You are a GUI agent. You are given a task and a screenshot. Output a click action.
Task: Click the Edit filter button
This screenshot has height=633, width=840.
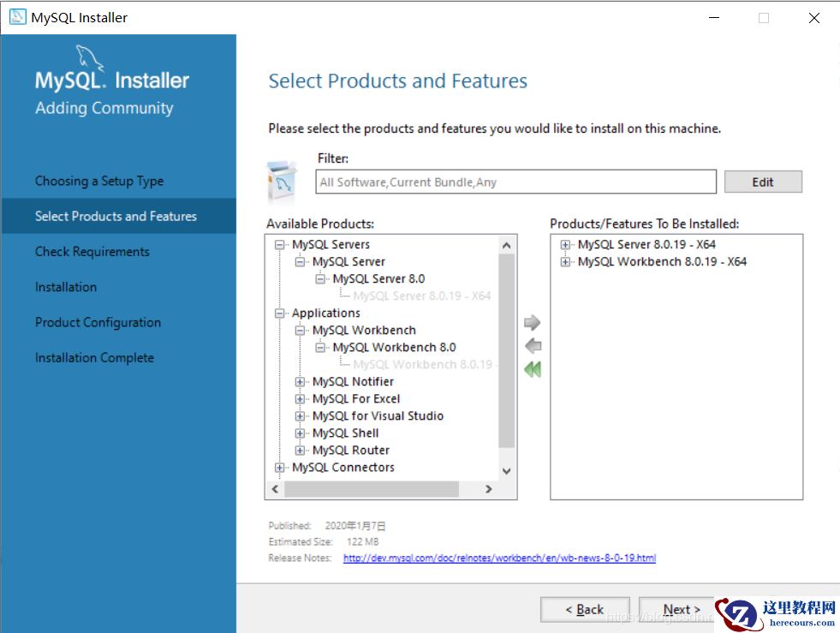tap(763, 182)
